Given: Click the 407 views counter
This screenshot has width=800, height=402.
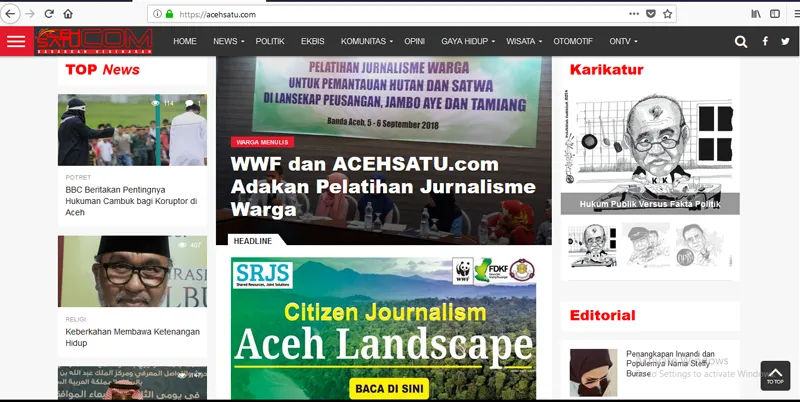Looking at the screenshot, I should tap(189, 245).
